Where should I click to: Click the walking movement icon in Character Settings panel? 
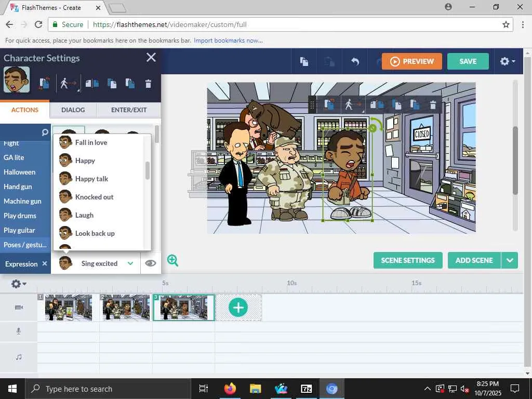[x=68, y=84]
